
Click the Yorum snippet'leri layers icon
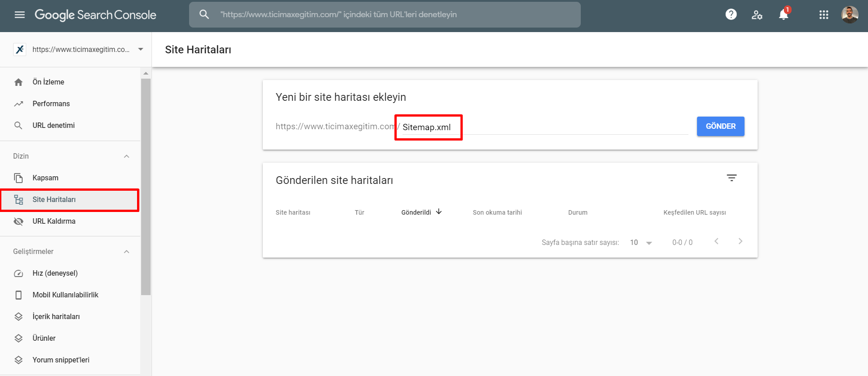[19, 360]
